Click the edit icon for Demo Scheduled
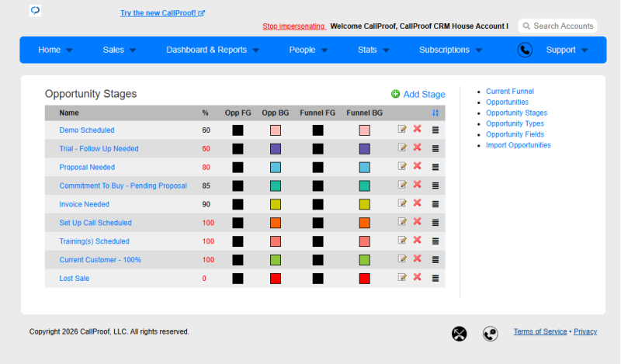 coord(402,129)
